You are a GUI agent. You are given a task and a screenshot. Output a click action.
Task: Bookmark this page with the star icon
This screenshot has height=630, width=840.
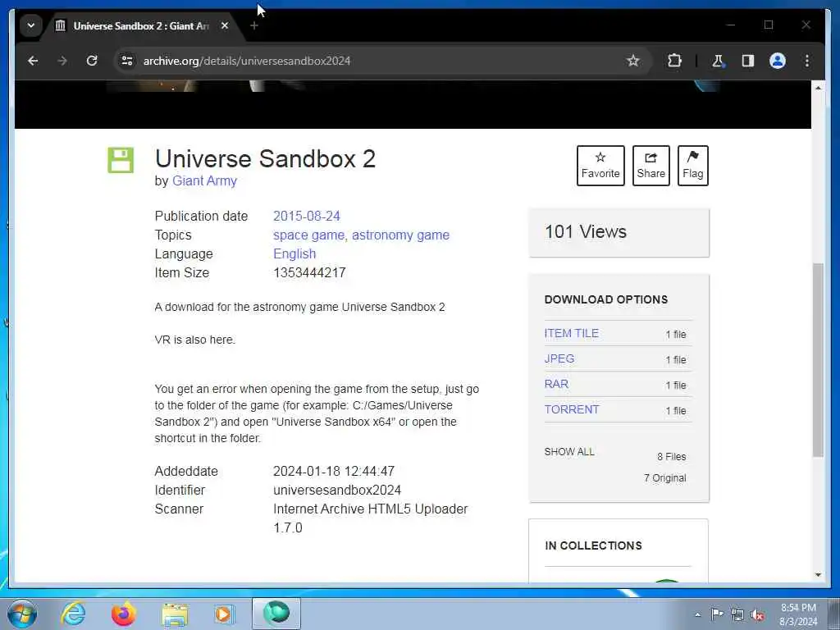633,61
